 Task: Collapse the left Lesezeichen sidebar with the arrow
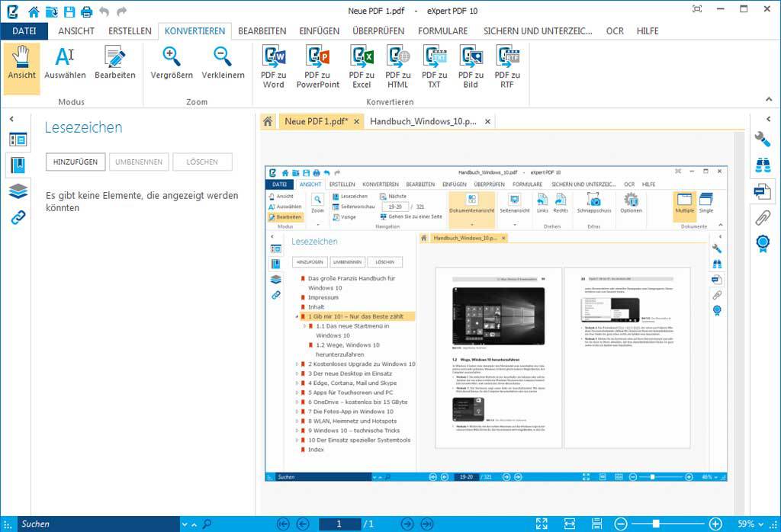point(13,120)
